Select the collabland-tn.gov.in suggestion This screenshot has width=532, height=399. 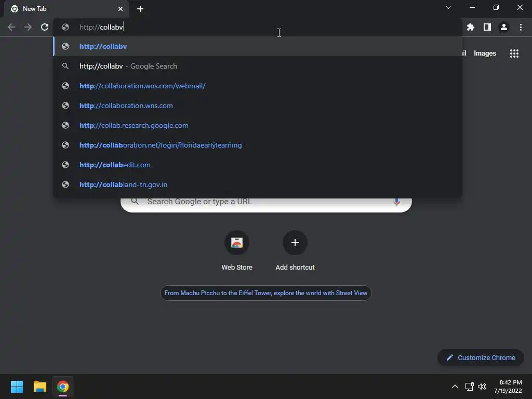coord(258,184)
